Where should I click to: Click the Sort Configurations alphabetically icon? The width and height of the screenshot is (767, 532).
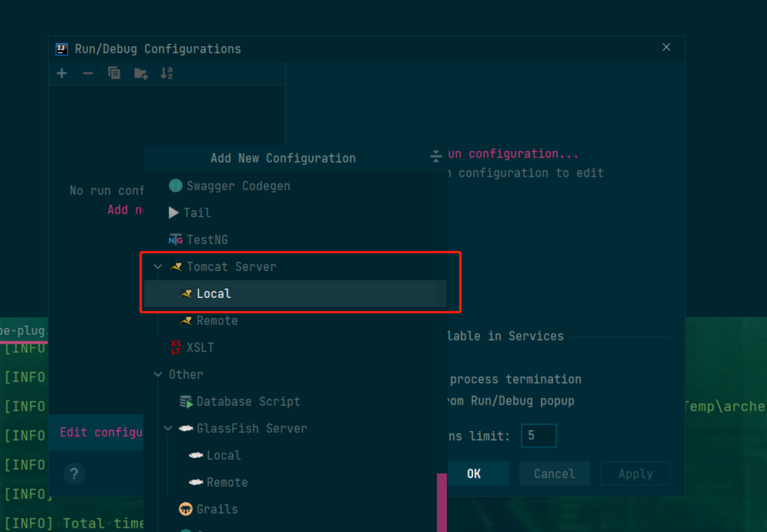coord(167,73)
